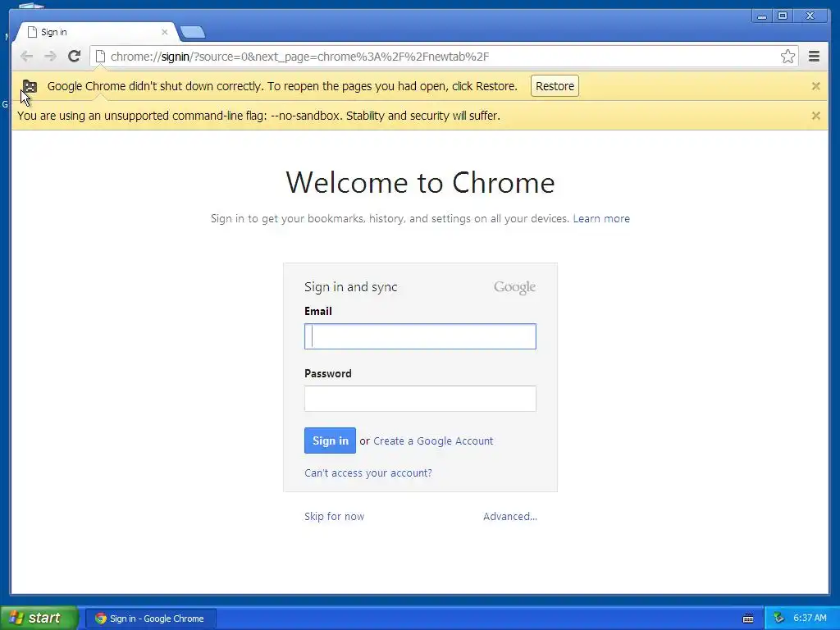This screenshot has width=840, height=630.
Task: Click the page icon in the address bar
Action: [100, 57]
